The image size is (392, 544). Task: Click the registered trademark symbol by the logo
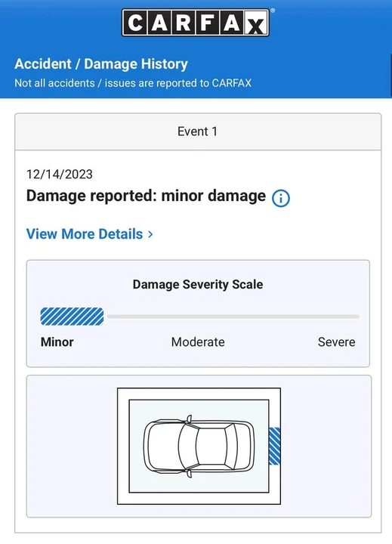[x=273, y=11]
